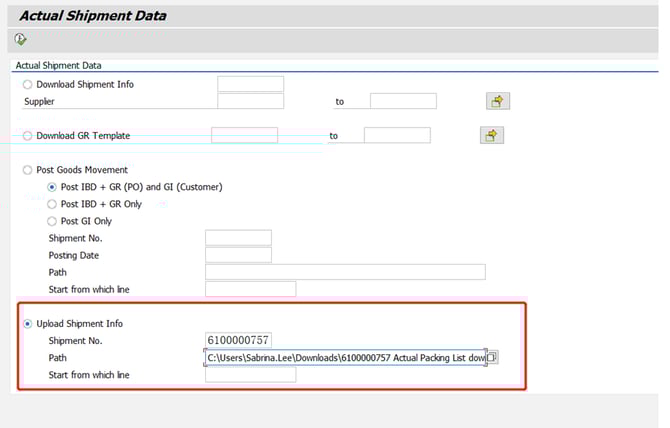Click the upload Path field with the Downloads file path
The image size is (670, 428).
pyautogui.click(x=343, y=358)
